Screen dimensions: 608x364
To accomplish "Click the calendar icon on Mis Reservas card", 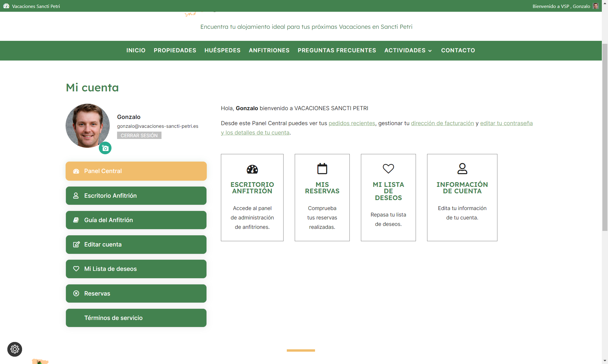I will pyautogui.click(x=322, y=169).
